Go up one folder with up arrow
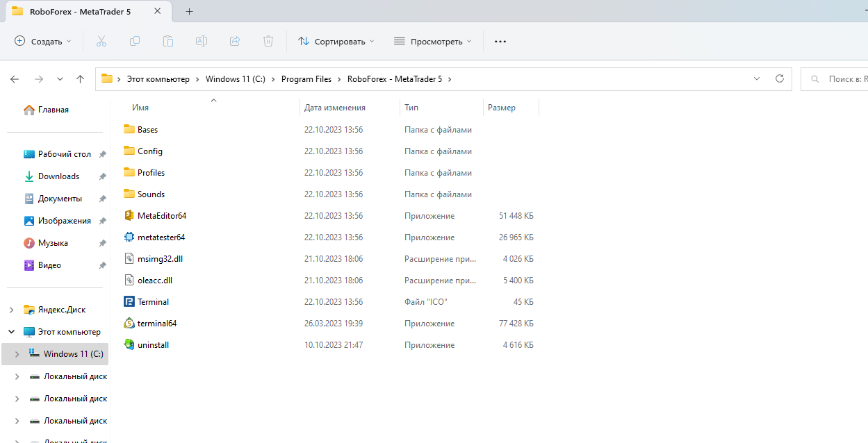This screenshot has width=868, height=443. pos(81,79)
